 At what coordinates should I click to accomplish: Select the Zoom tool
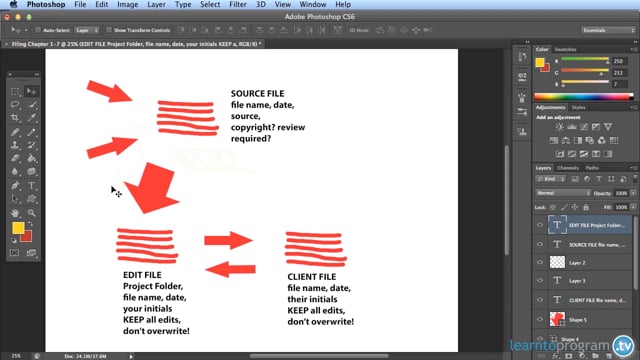point(31,213)
